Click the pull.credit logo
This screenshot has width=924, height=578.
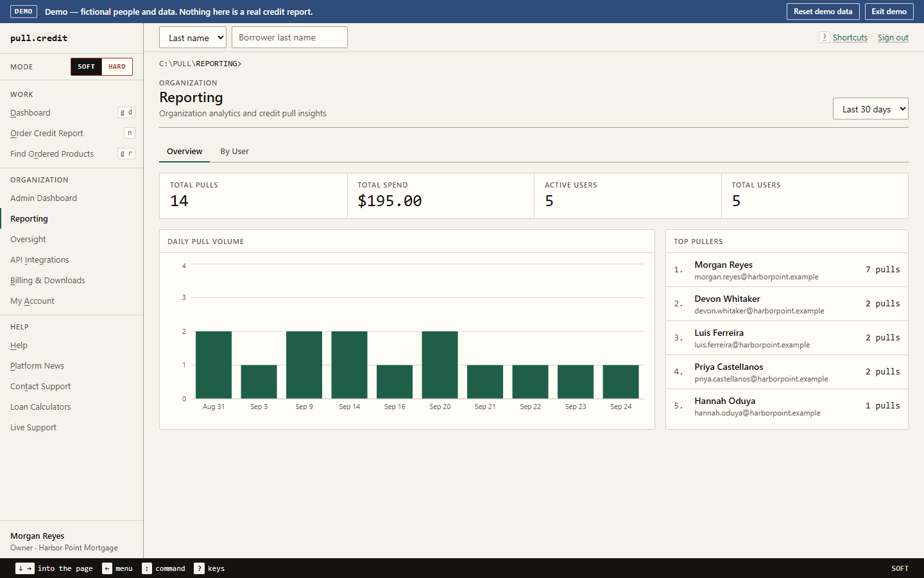point(38,38)
